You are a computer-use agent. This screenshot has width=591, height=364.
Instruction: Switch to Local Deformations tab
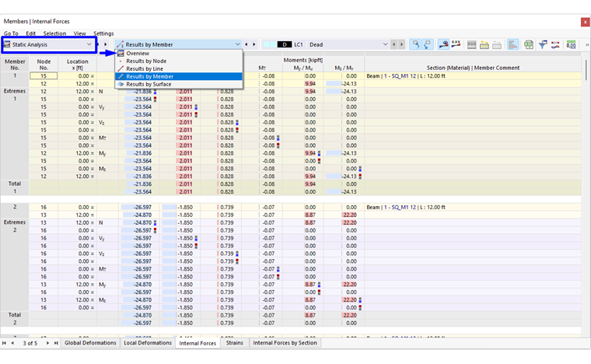point(148,343)
